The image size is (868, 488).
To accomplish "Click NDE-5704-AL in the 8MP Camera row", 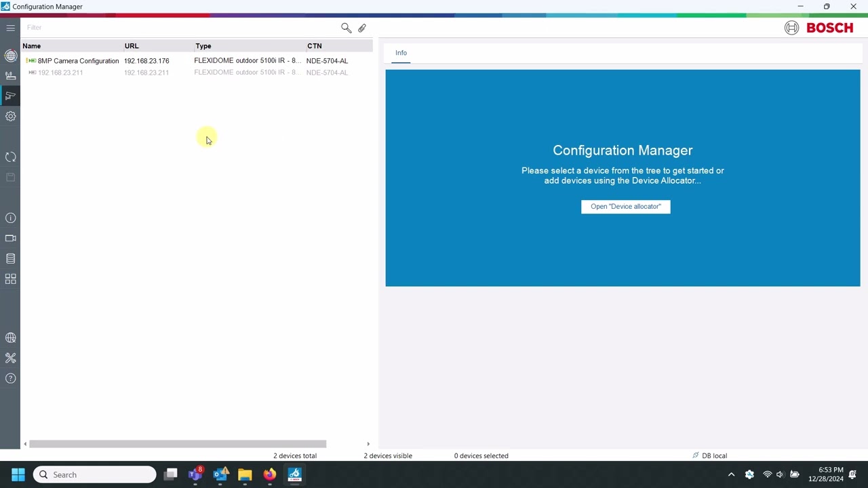I will coord(327,61).
